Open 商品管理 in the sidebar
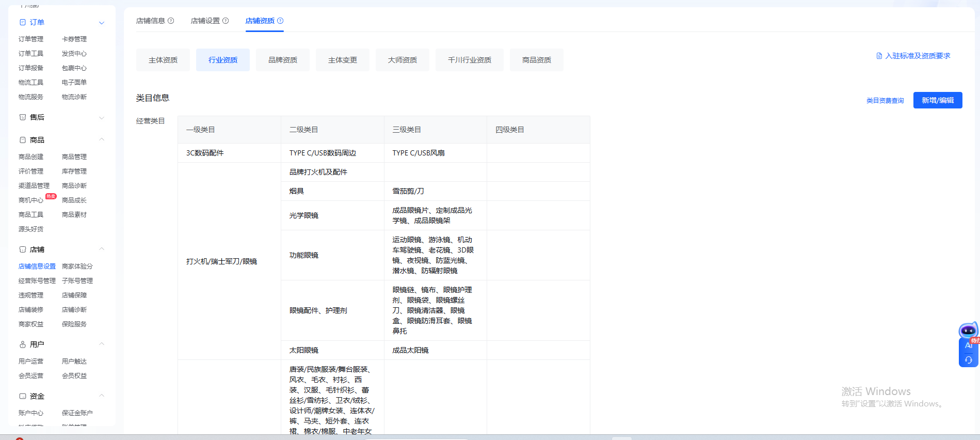 (74, 156)
